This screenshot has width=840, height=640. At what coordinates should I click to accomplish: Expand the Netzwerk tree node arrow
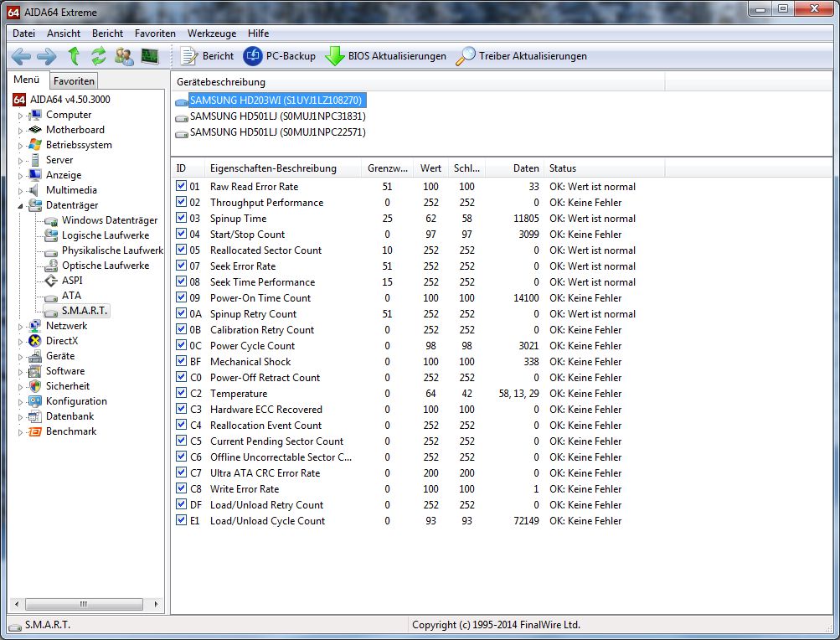point(20,326)
